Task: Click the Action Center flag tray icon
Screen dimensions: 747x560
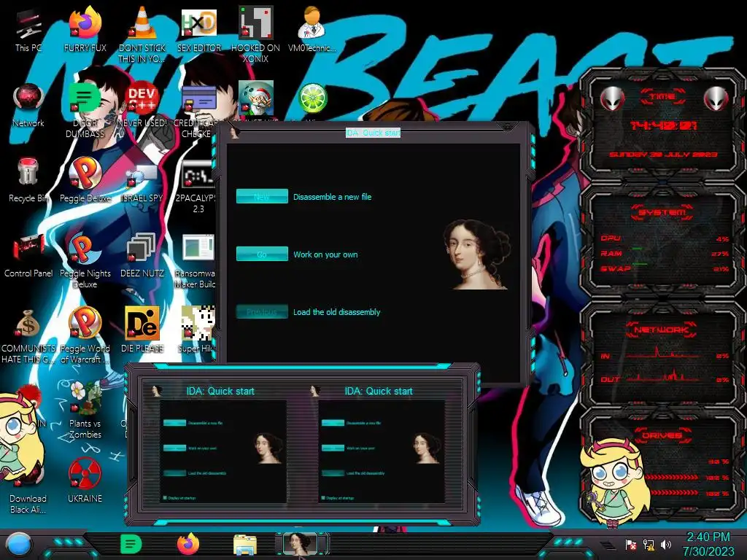Action: coord(631,544)
